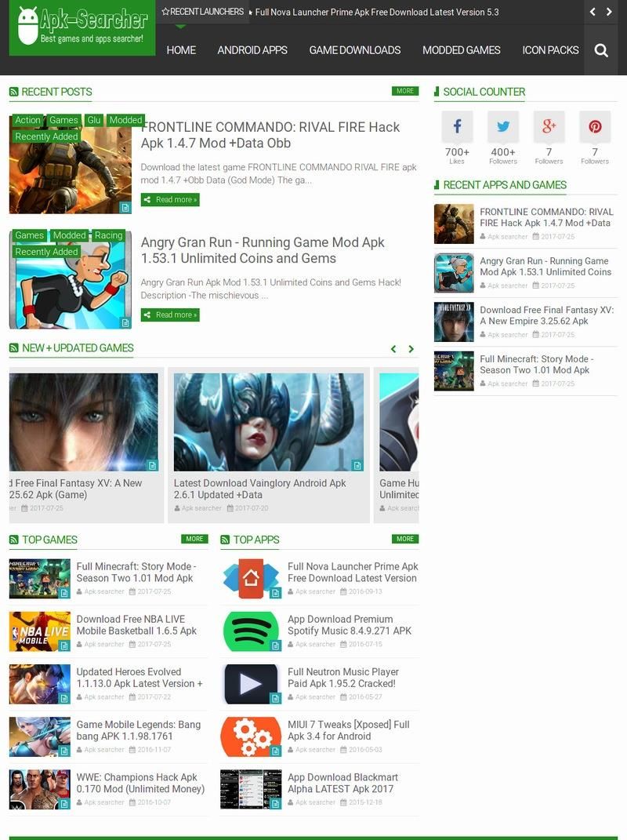Click Read more under Frontline Commando post
This screenshot has width=627, height=840.
(x=170, y=200)
